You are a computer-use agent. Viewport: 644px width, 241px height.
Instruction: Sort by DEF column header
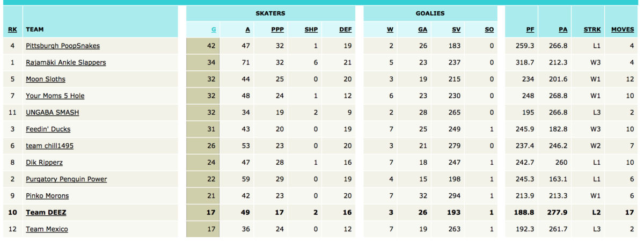click(x=346, y=30)
